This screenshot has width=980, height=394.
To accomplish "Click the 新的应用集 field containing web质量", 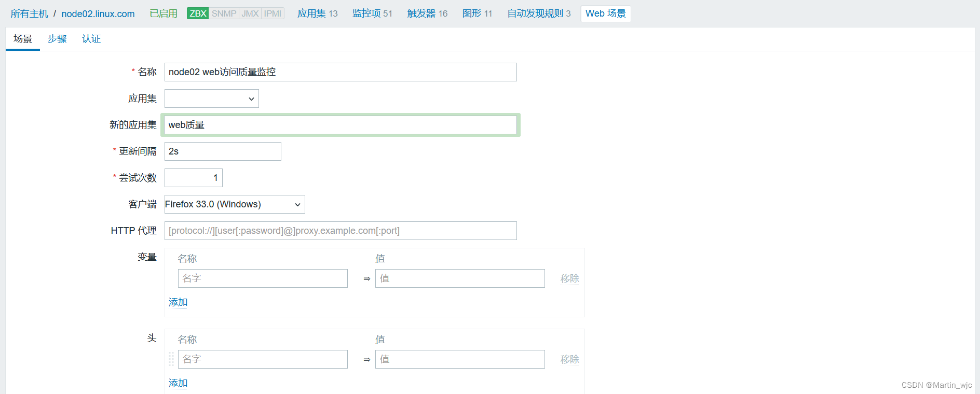I will click(x=341, y=125).
